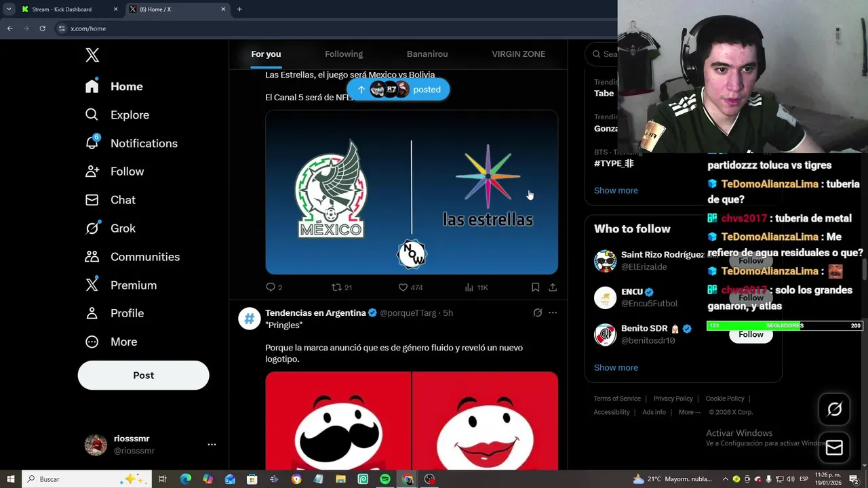Bookmark the Mexico vs Bolivia post
Screen dimensions: 868x488
535,287
